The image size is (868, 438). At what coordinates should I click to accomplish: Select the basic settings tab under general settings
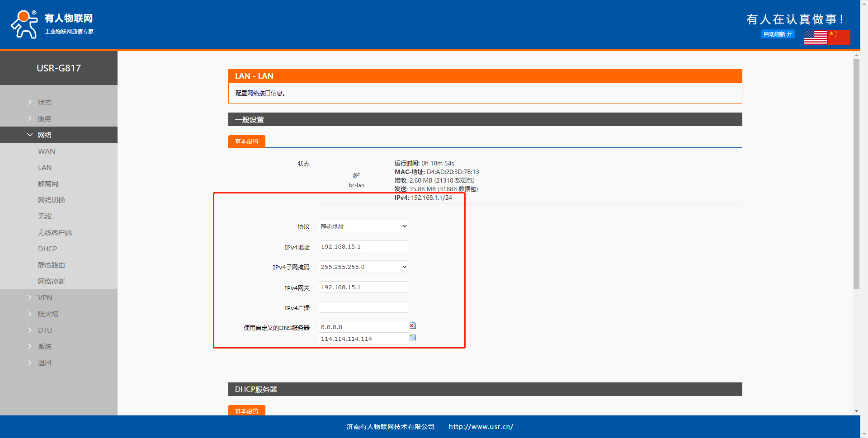(246, 142)
